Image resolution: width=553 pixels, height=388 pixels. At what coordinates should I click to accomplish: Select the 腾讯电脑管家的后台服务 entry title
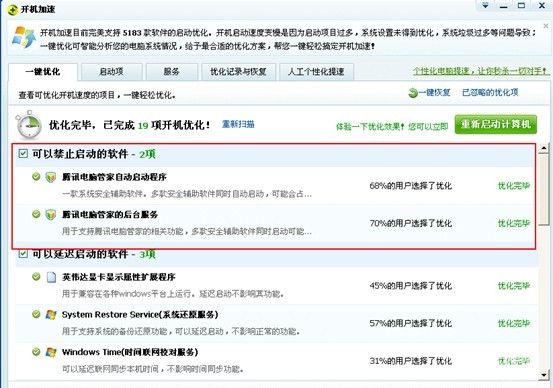click(110, 214)
